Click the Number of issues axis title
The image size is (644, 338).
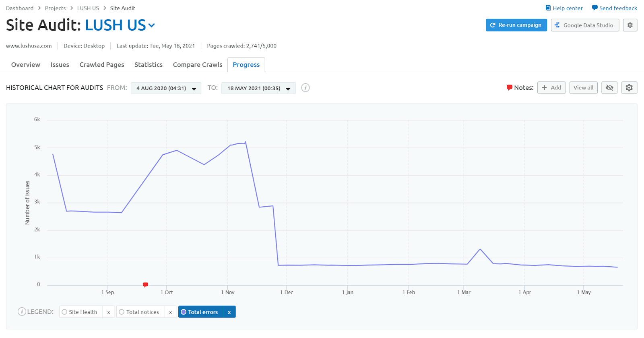[27, 203]
